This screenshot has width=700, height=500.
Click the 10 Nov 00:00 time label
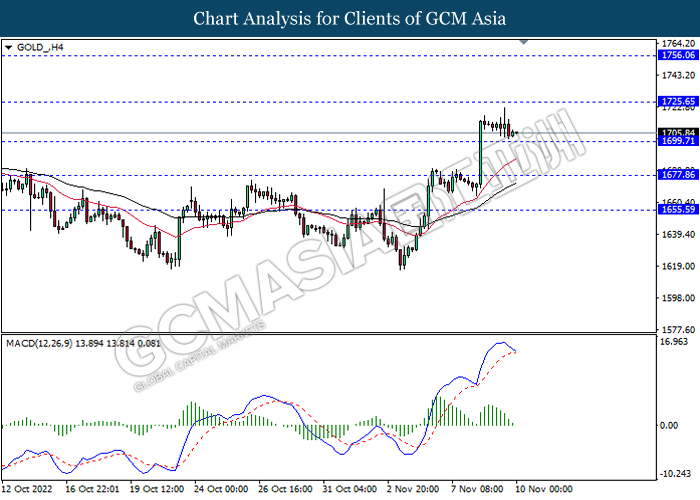pyautogui.click(x=544, y=489)
